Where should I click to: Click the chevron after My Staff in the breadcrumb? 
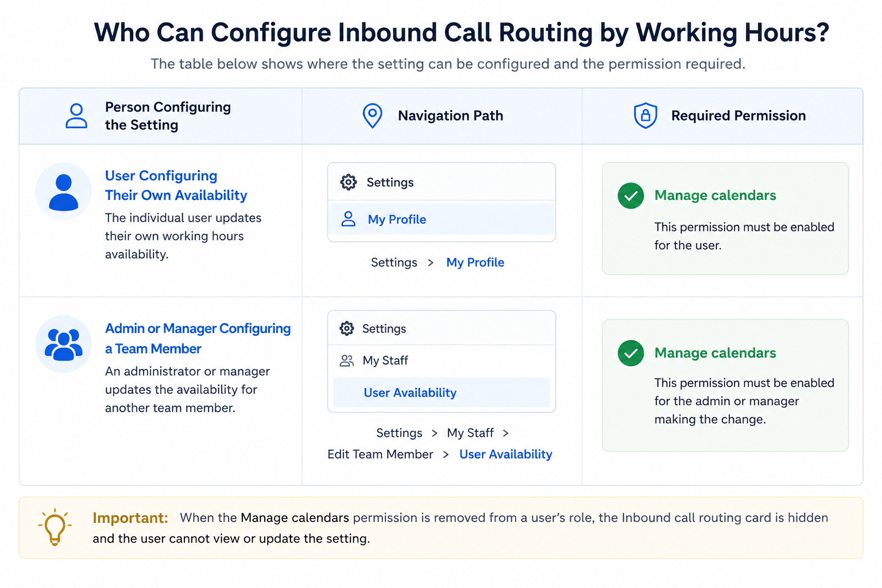coord(506,433)
